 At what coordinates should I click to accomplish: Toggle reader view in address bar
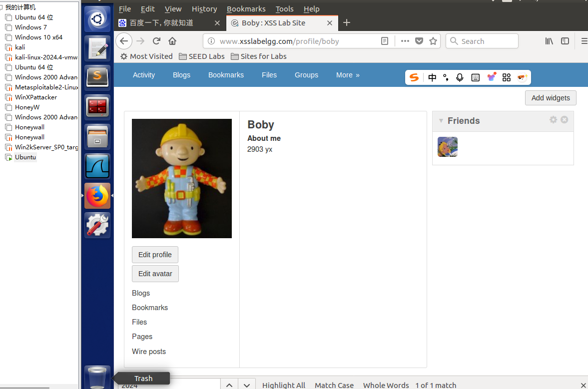click(384, 41)
